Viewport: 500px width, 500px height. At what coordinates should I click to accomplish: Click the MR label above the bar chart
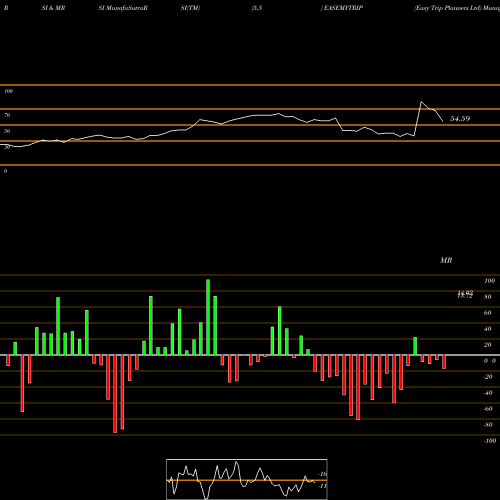[x=446, y=260]
